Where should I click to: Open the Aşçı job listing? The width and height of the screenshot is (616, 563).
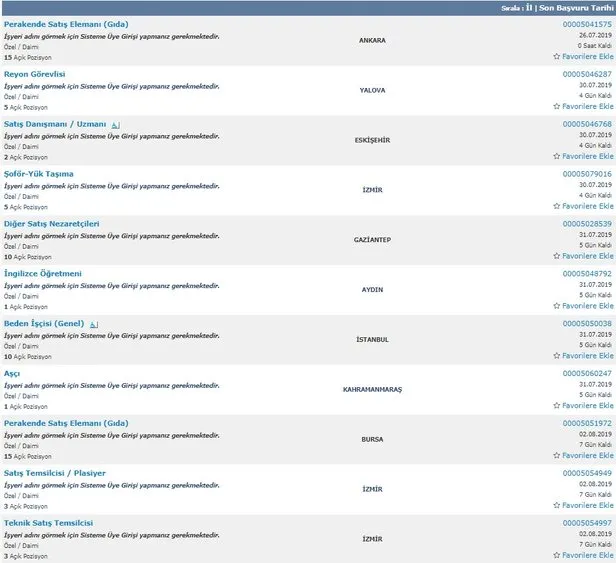pos(12,374)
